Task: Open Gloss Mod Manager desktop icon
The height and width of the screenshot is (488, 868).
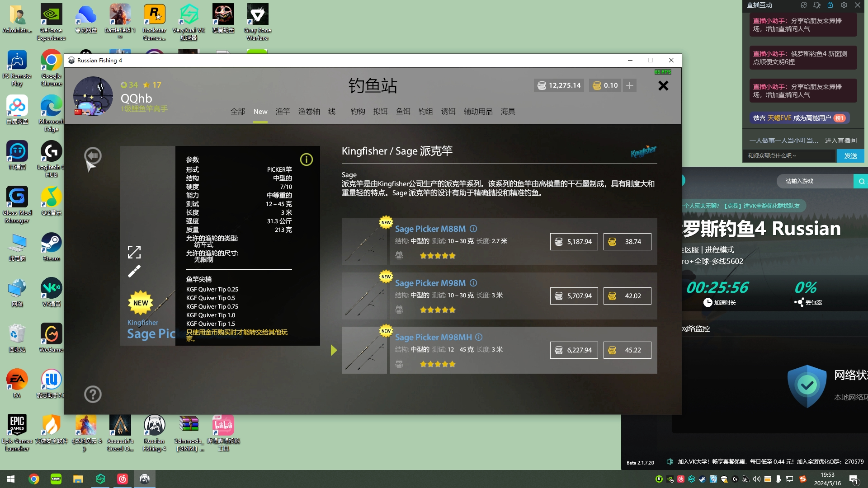Action: [x=17, y=205]
